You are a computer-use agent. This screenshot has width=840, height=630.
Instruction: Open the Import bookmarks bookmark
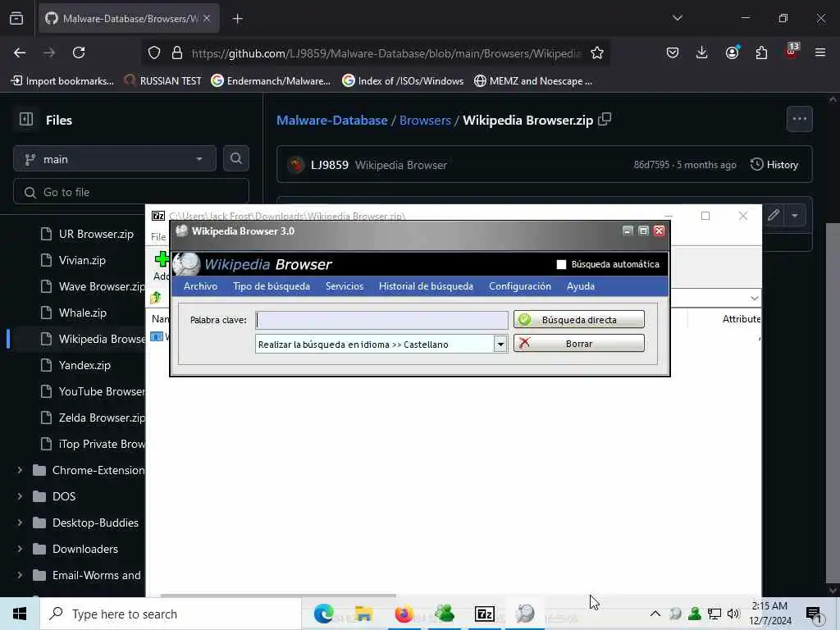(62, 81)
